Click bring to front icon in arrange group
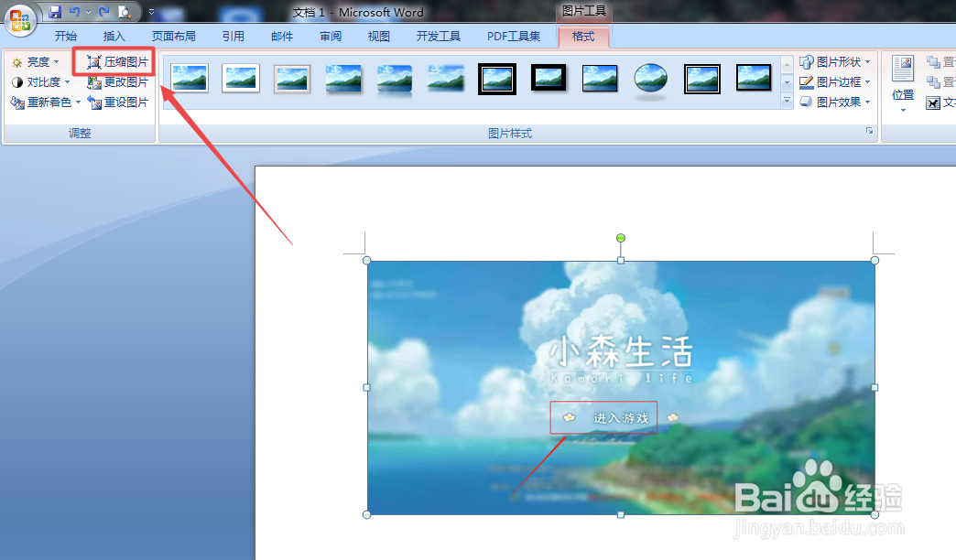Screen dimensions: 956x560 933,61
